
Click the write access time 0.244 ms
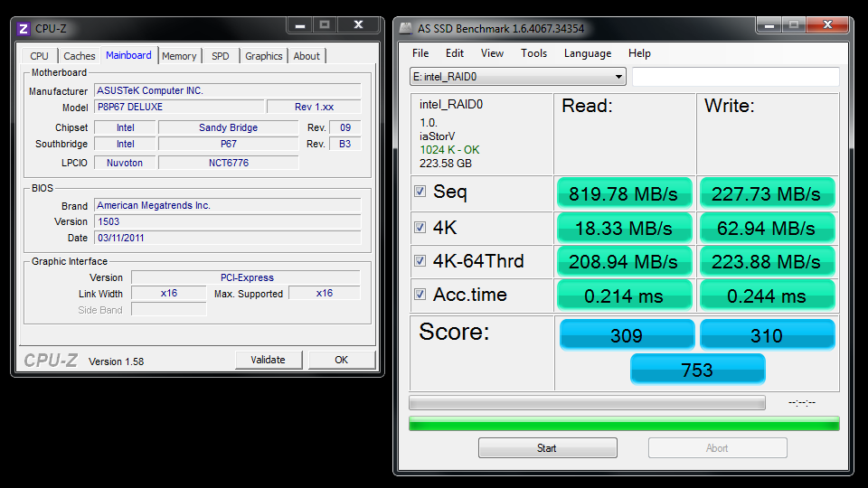click(767, 296)
